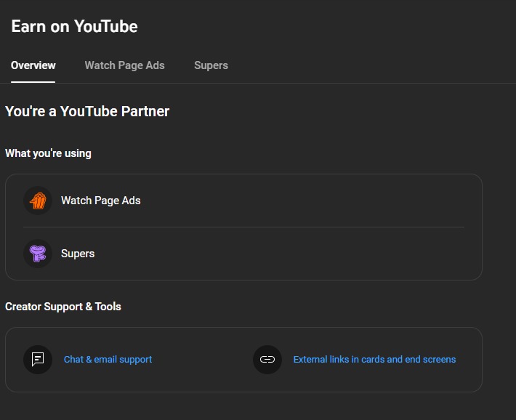Click the Creator Support & Tools heading
Viewport: 516px width, 420px height.
click(x=63, y=307)
